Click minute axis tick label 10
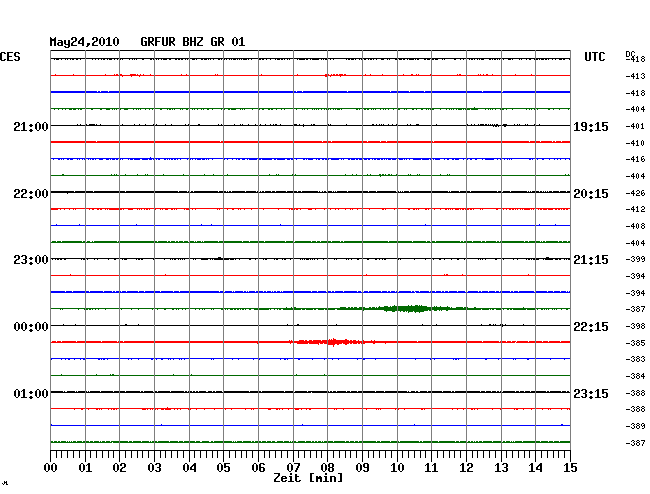The width and height of the screenshot is (650, 494). tap(397, 468)
